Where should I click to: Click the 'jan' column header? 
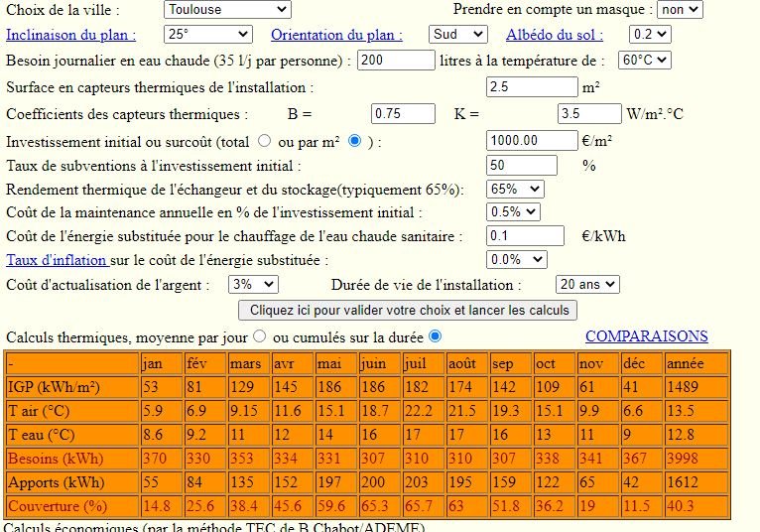pos(162,363)
